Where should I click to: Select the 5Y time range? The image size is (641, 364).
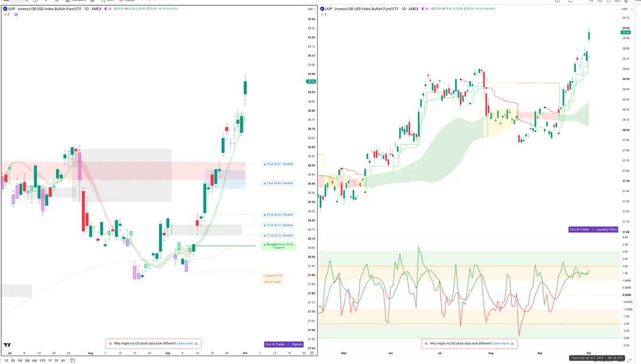coord(56,361)
